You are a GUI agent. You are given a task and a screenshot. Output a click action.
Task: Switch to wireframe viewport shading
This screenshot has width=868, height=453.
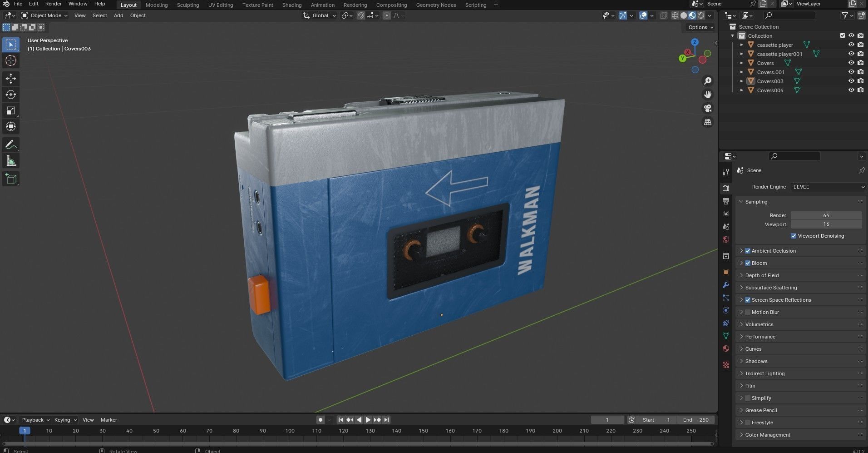(675, 15)
